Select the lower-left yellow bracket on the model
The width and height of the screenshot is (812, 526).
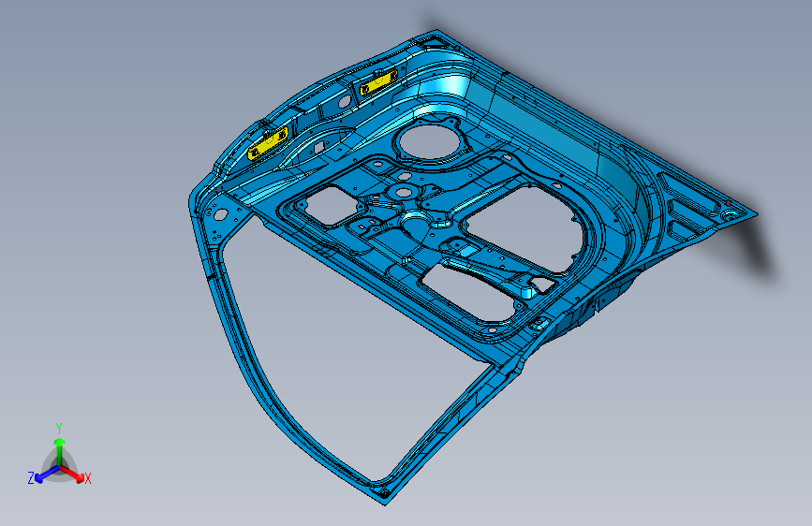[268, 143]
